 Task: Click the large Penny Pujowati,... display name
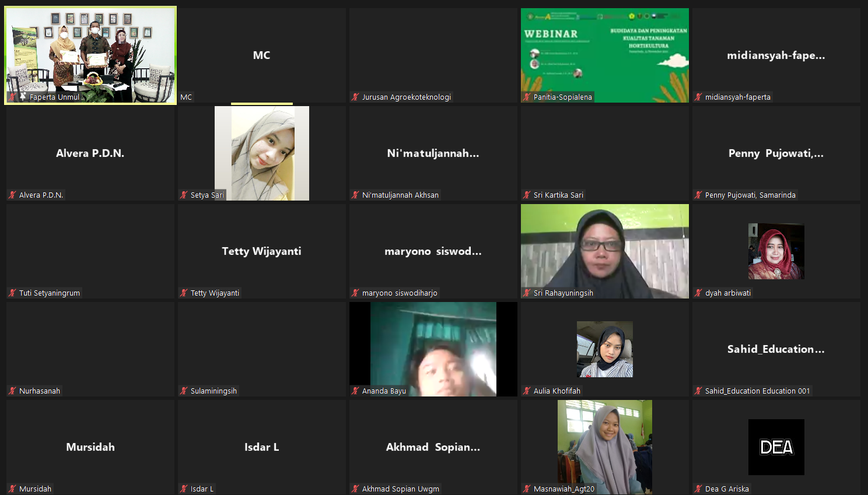click(776, 153)
